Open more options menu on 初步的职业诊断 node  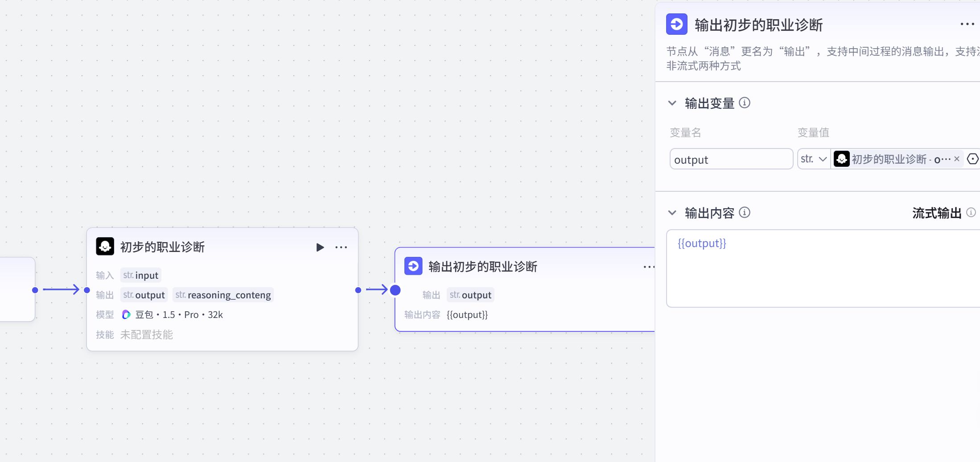click(341, 247)
